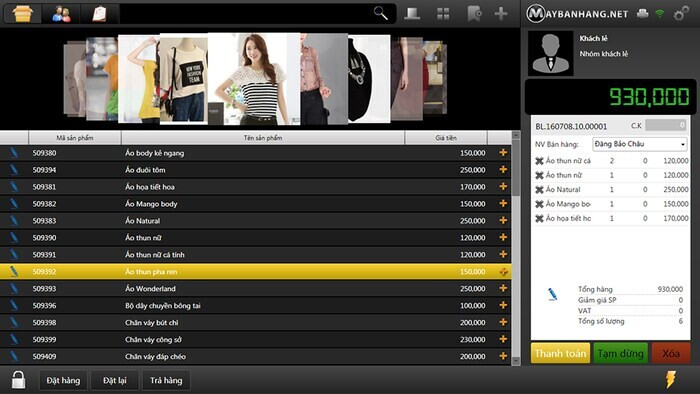Click the printer icon near logo

pyautogui.click(x=643, y=13)
